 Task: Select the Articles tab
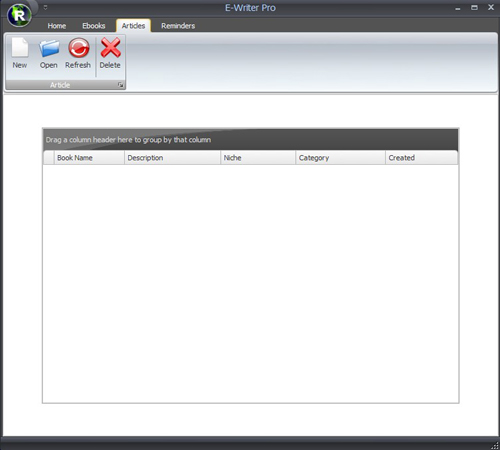point(133,26)
